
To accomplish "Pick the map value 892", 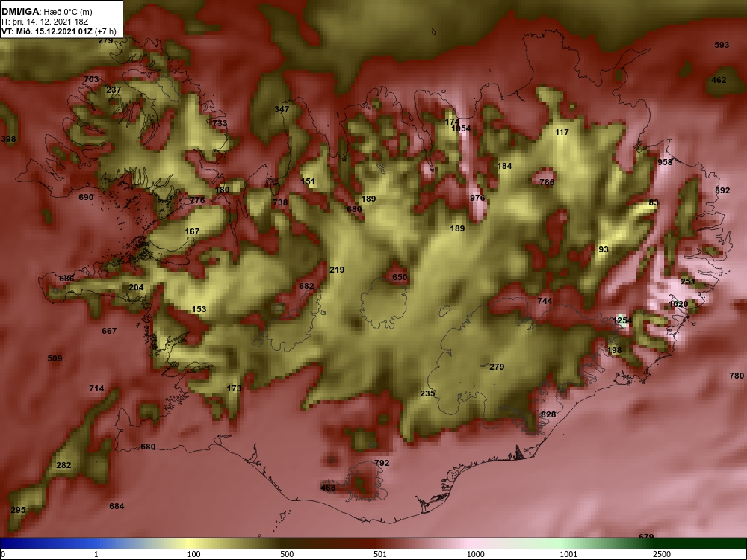I will [722, 190].
